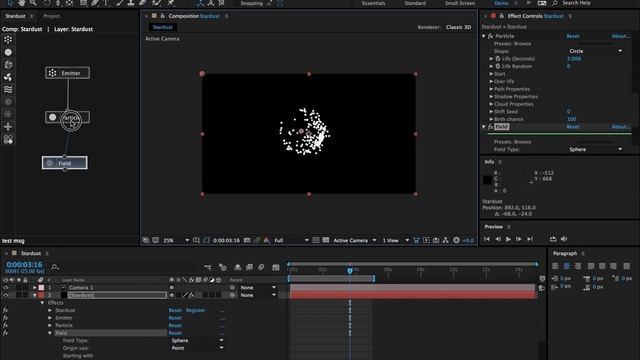640x360 pixels.
Task: Toggle Life (Seconds) stopwatch
Action: tap(498, 59)
